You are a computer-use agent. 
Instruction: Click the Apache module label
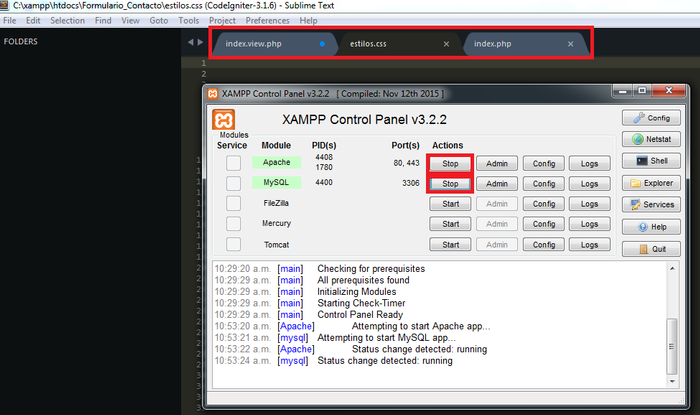[276, 162]
